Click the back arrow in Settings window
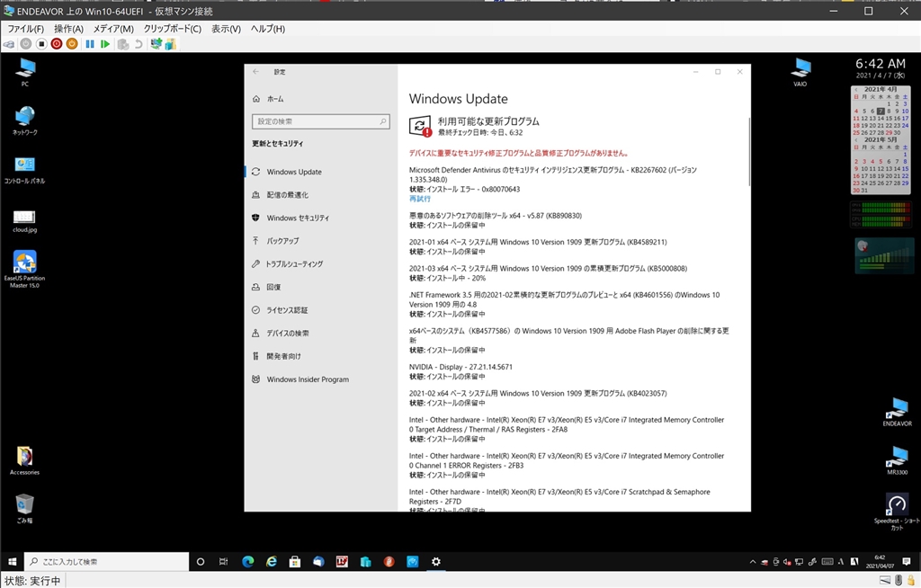 255,72
